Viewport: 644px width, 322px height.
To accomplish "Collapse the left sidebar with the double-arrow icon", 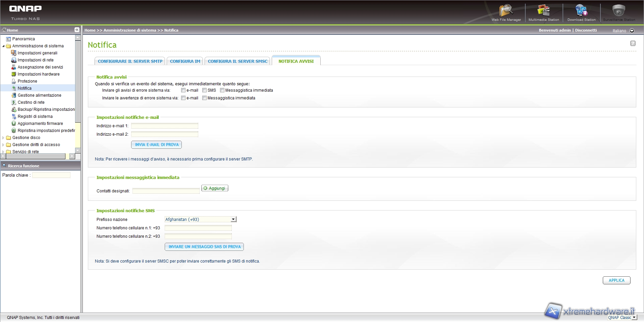I will tap(77, 30).
